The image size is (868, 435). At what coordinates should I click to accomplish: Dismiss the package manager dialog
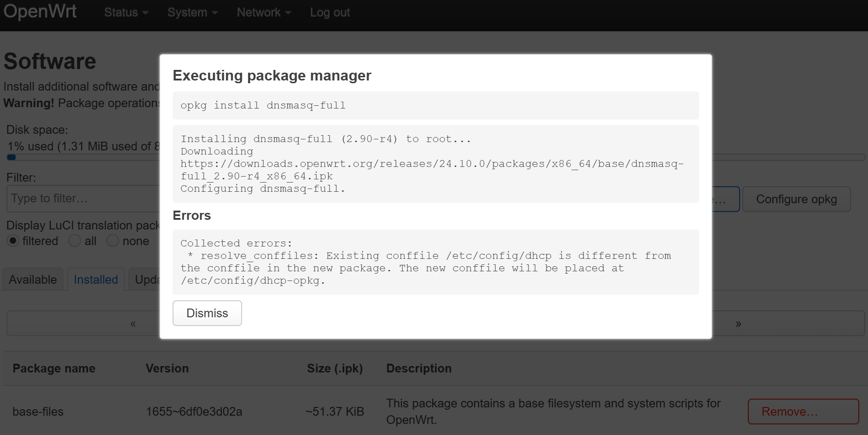point(207,313)
